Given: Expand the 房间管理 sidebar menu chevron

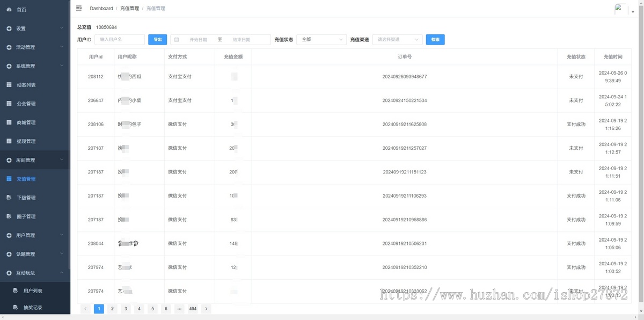Looking at the screenshot, I should click(62, 159).
